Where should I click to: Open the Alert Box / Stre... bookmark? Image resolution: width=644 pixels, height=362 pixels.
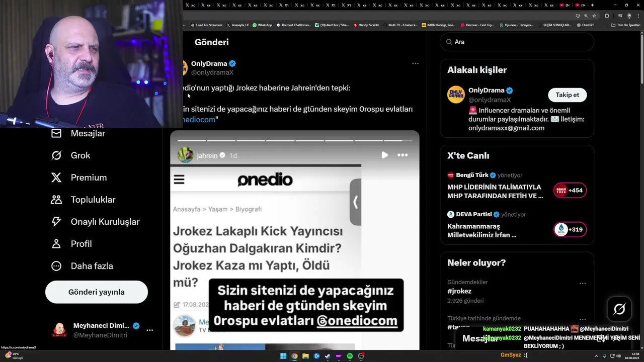pyautogui.click(x=332, y=25)
